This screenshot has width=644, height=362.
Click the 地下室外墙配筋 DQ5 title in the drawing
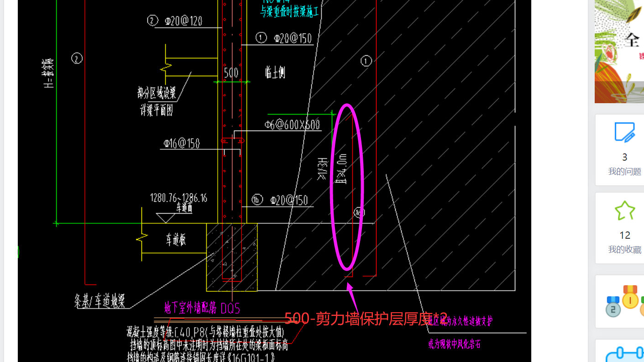[202, 309]
